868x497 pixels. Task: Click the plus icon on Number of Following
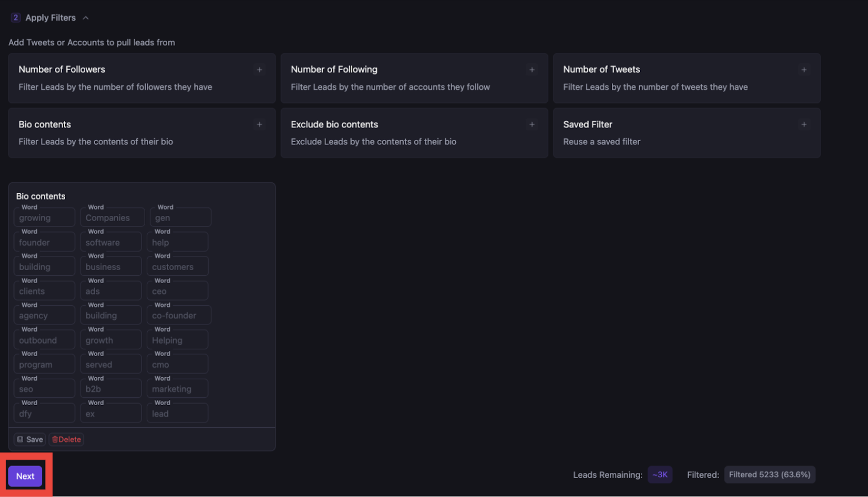pyautogui.click(x=532, y=70)
